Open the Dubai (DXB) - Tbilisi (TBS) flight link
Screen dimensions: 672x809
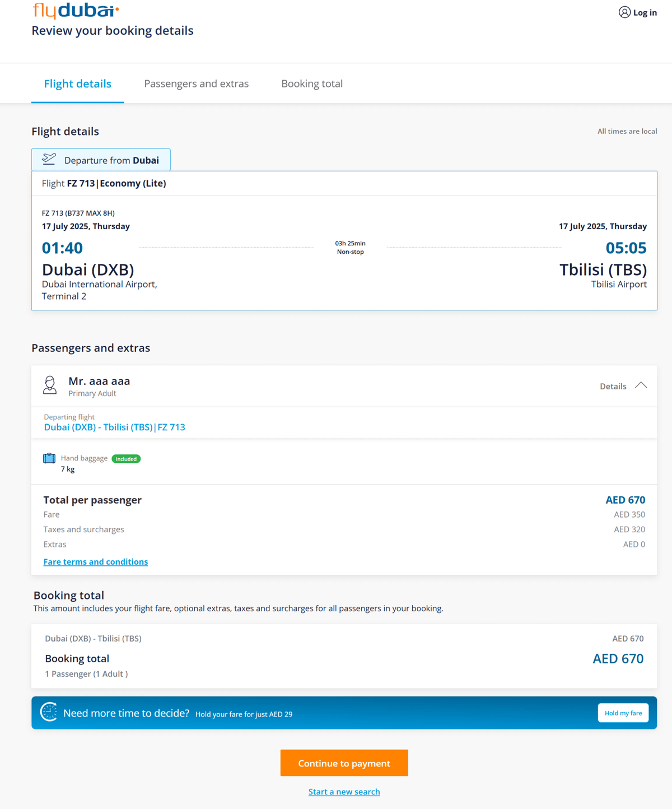coord(114,427)
